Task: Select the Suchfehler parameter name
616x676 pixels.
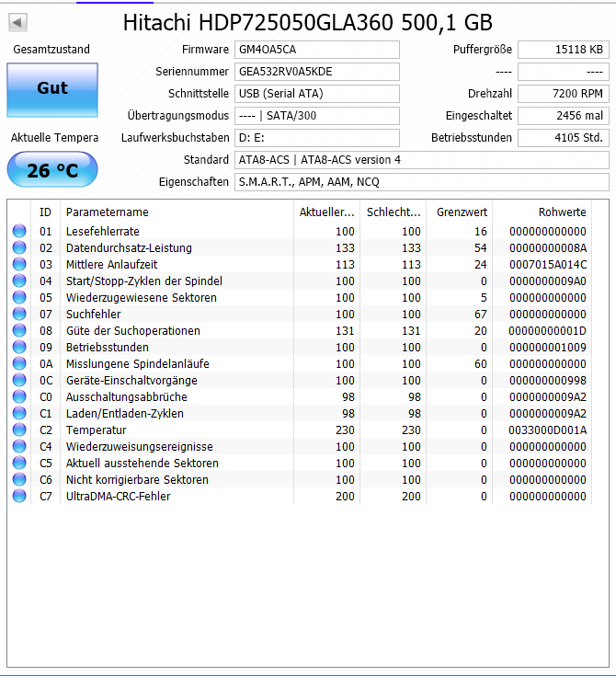Action: pos(93,315)
